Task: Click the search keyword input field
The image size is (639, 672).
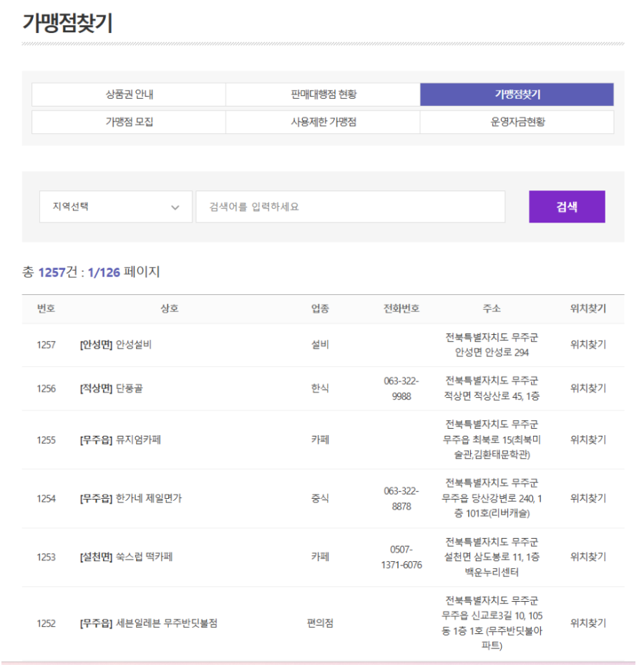Action: click(x=350, y=207)
